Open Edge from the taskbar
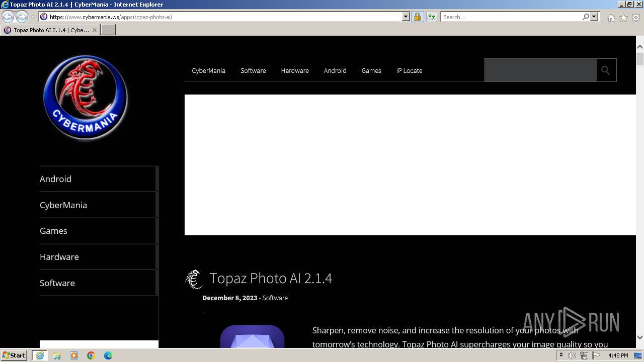Image resolution: width=644 pixels, height=362 pixels. click(x=108, y=355)
